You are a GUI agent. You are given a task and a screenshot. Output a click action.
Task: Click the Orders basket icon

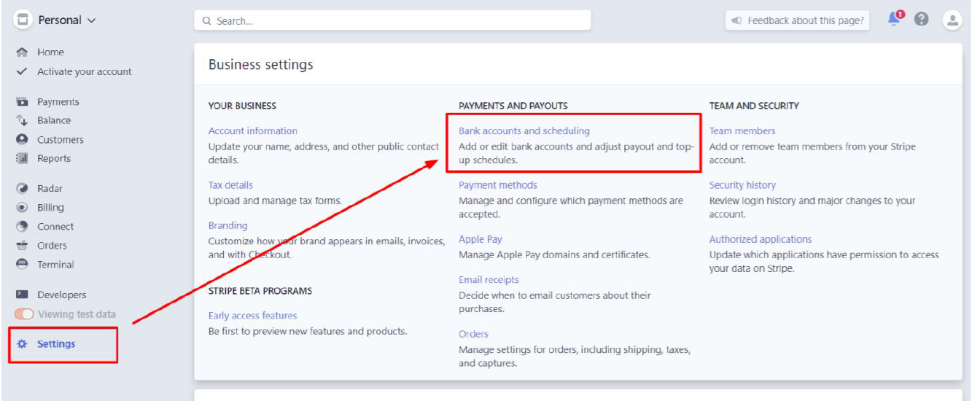click(x=22, y=246)
